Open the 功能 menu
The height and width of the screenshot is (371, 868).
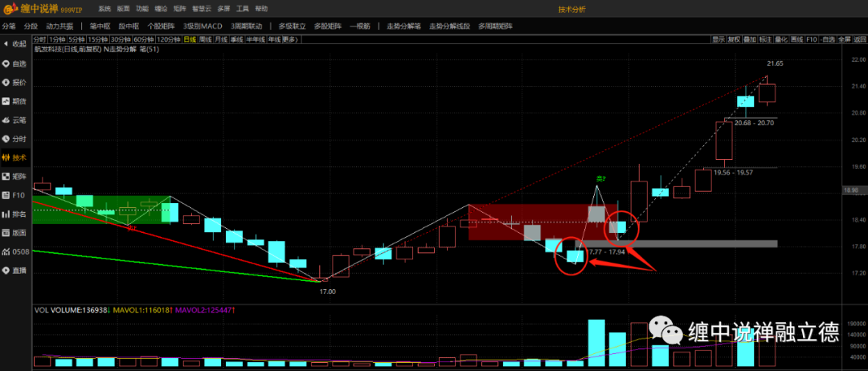point(142,9)
